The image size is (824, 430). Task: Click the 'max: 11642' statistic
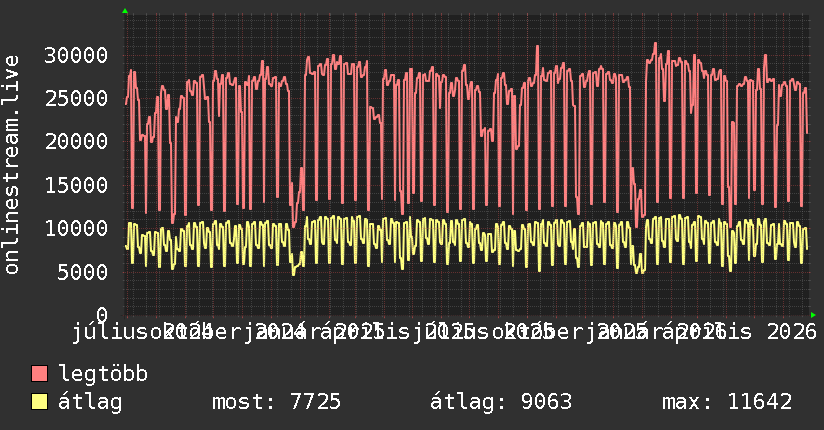(727, 402)
